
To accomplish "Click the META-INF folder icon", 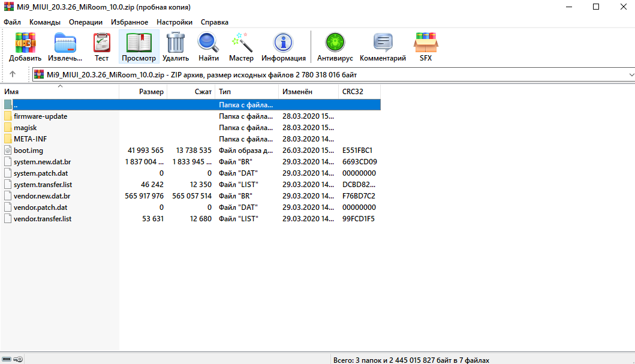I will 8,139.
